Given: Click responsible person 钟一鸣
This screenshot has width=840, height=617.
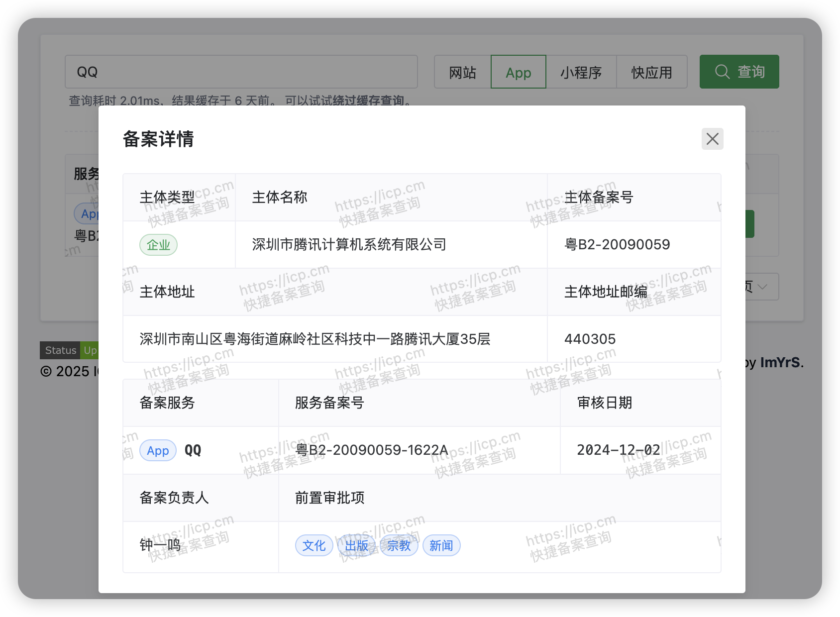Looking at the screenshot, I should tap(160, 545).
